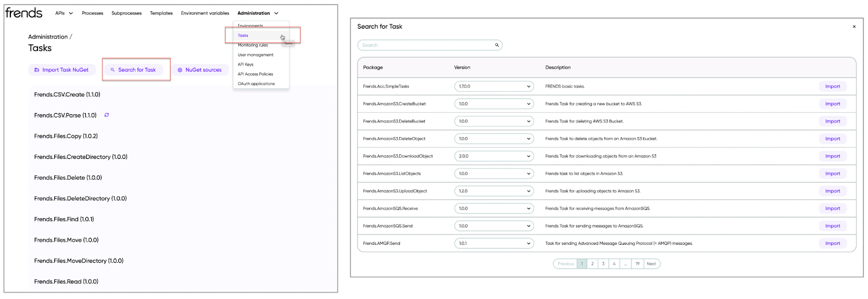Click the refresh icon next to Frends.CSV.Parse

point(107,115)
